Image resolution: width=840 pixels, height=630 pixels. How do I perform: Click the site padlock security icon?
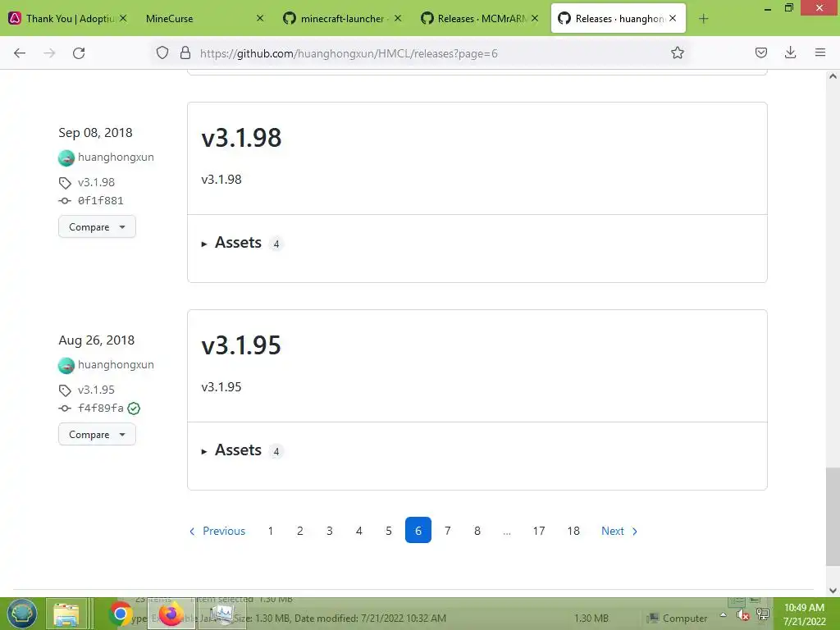pyautogui.click(x=185, y=53)
